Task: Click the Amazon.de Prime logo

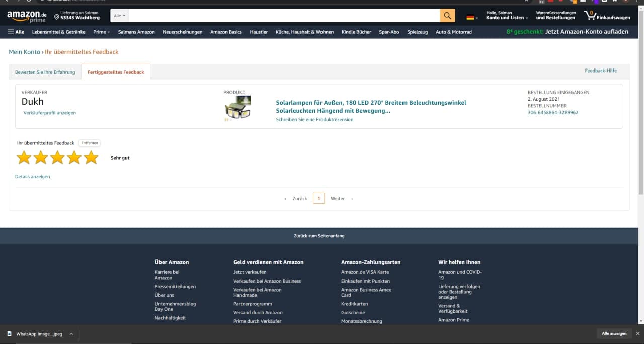Action: tap(26, 16)
